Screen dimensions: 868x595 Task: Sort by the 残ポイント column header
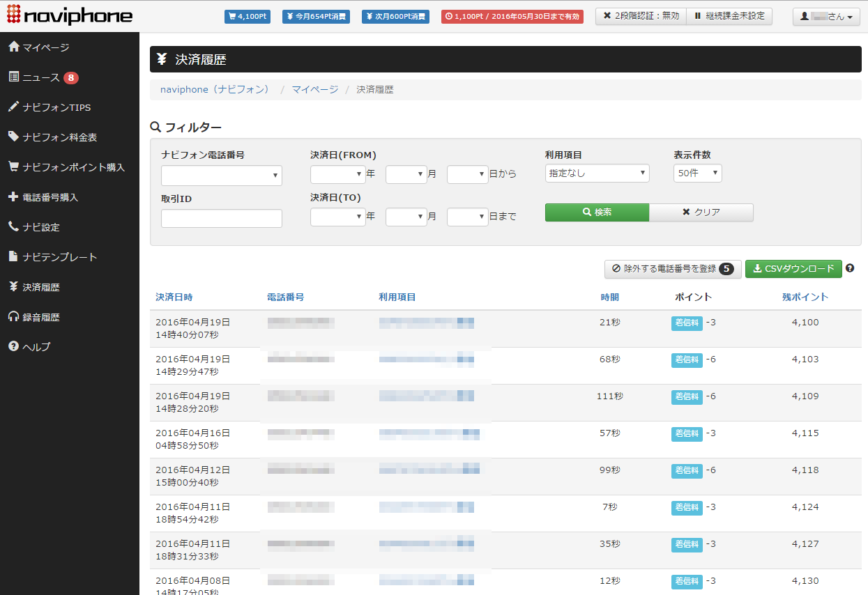tap(805, 297)
